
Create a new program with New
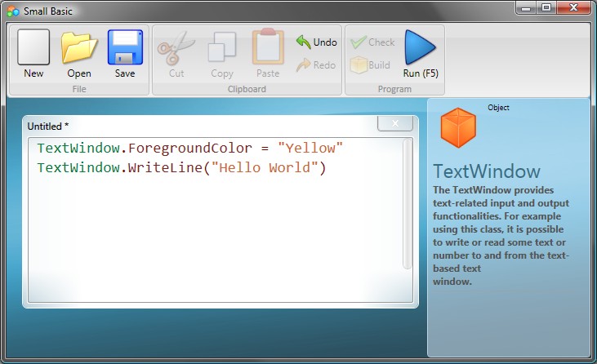33,54
